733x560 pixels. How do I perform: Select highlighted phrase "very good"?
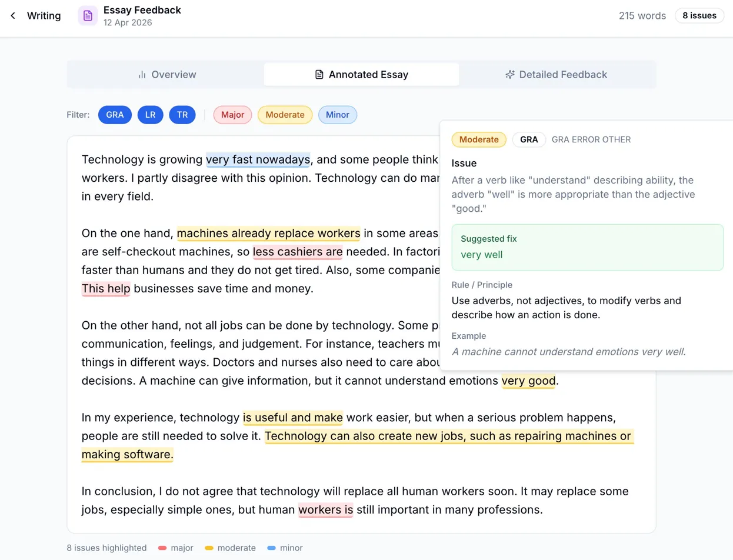point(528,381)
